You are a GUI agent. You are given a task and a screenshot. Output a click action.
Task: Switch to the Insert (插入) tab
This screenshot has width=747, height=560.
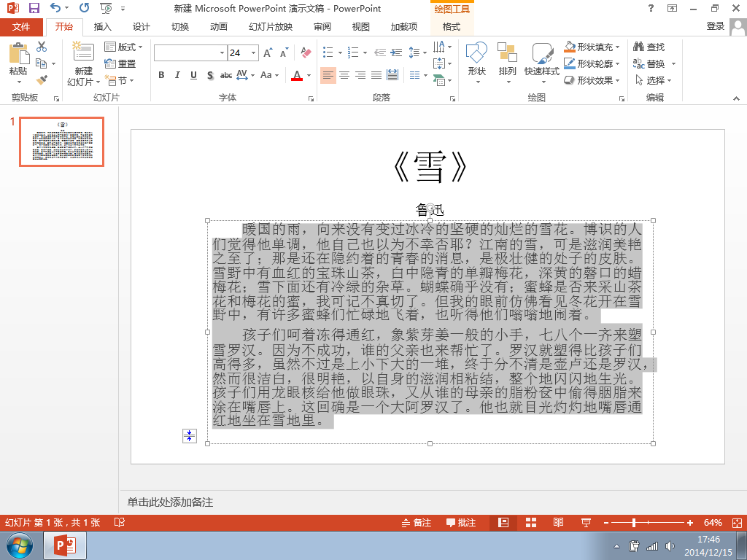click(103, 27)
